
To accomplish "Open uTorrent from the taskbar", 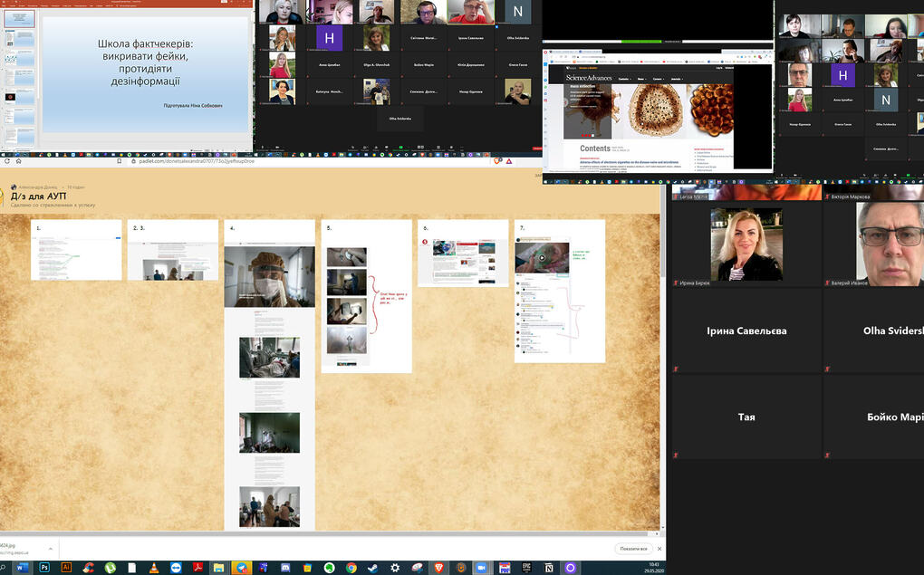I will tap(111, 568).
